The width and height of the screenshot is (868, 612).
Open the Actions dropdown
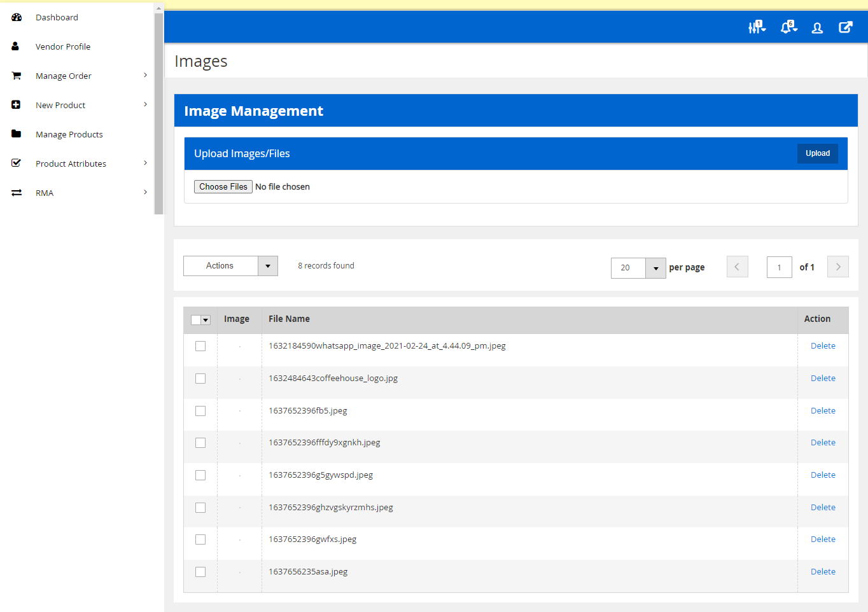230,266
